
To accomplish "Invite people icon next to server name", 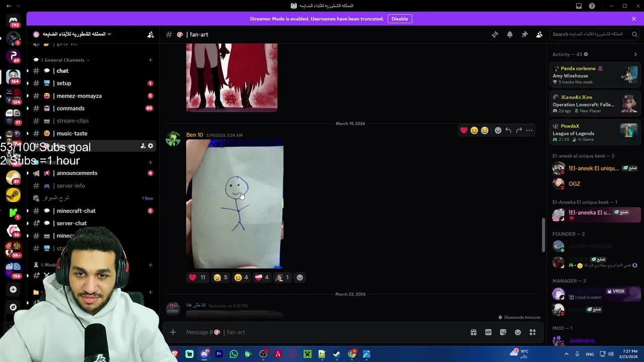I will [x=150, y=35].
